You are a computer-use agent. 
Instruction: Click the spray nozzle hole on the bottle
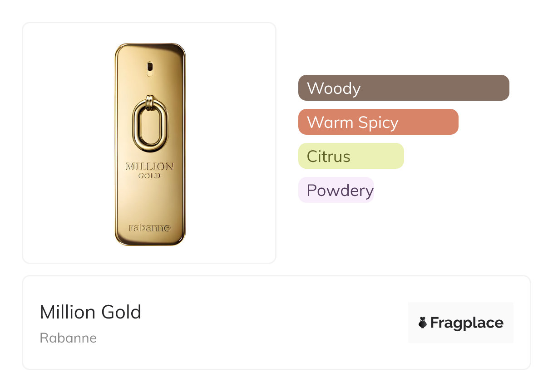click(150, 67)
